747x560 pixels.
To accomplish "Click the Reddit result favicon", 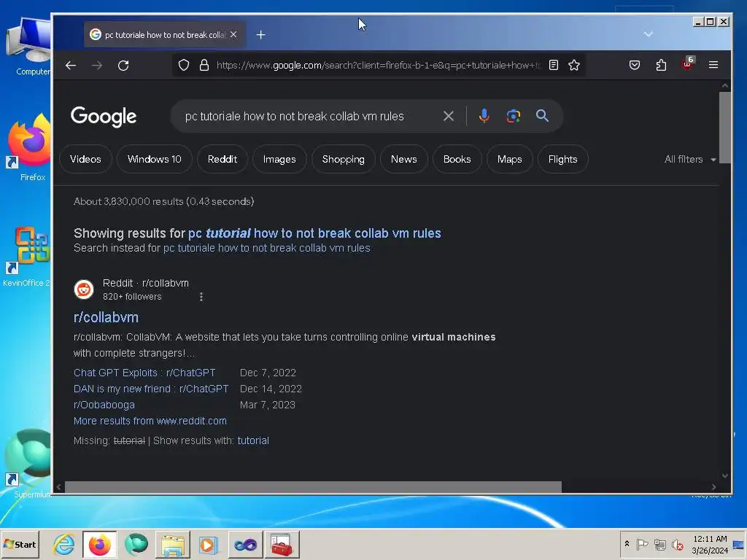I will pos(84,289).
